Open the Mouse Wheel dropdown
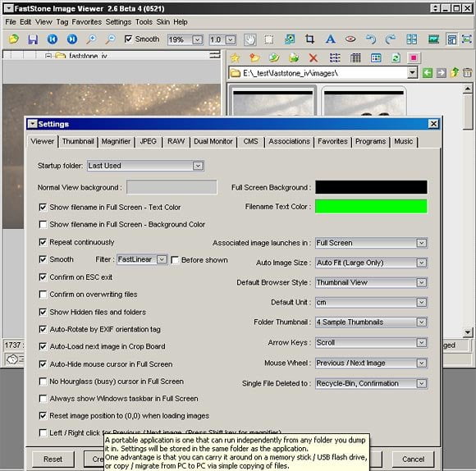The height and width of the screenshot is (471, 476). pos(371,363)
